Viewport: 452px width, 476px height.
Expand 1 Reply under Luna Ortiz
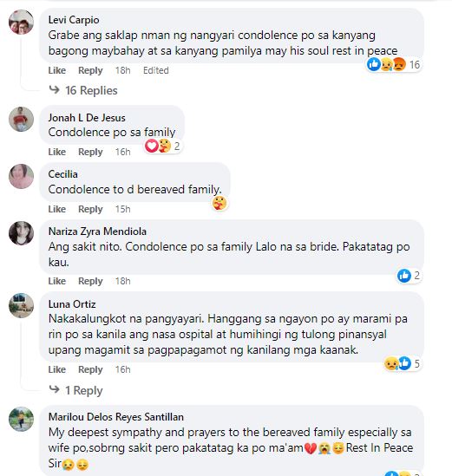pyautogui.click(x=83, y=390)
